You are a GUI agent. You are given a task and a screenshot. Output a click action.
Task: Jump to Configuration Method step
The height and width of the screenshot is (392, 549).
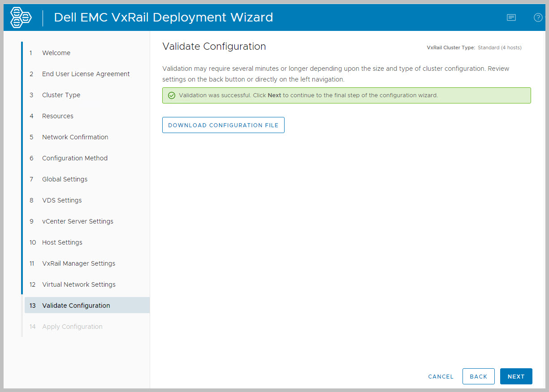(74, 158)
